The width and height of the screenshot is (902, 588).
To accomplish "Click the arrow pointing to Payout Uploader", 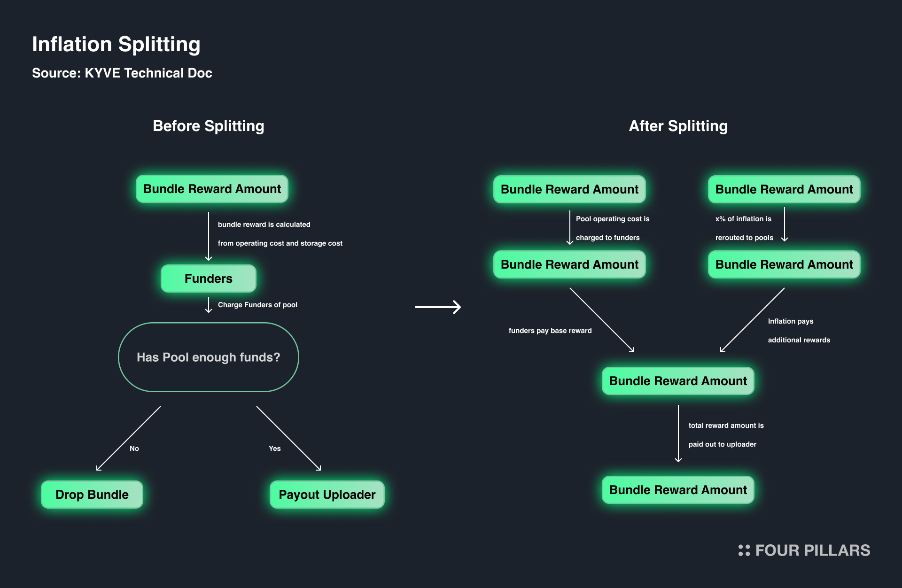I will [x=288, y=438].
